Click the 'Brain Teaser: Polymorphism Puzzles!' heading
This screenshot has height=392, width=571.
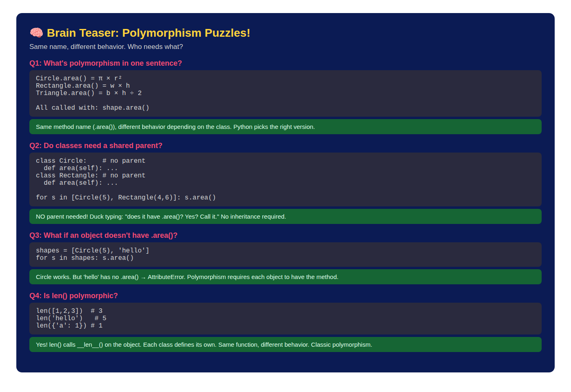tap(148, 33)
